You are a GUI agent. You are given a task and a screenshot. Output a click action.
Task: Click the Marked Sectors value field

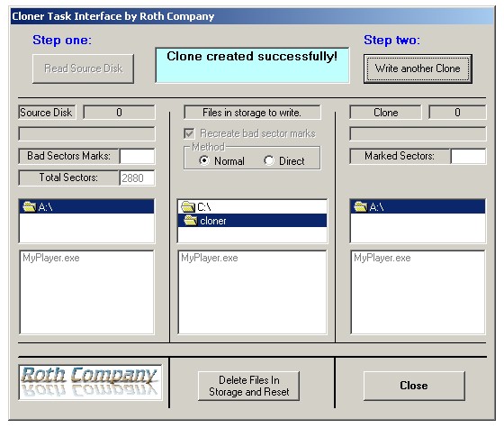(468, 156)
